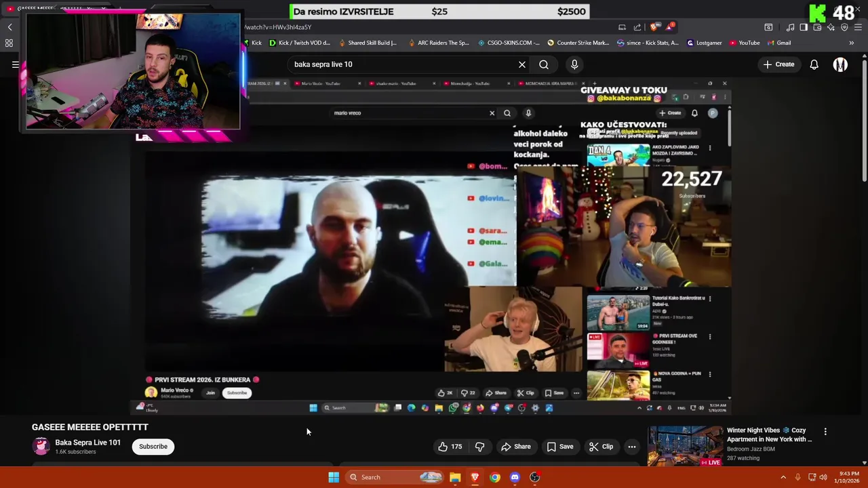Toggle the Brave sidebar panel icon
This screenshot has height=488, width=868.
pyautogui.click(x=804, y=27)
